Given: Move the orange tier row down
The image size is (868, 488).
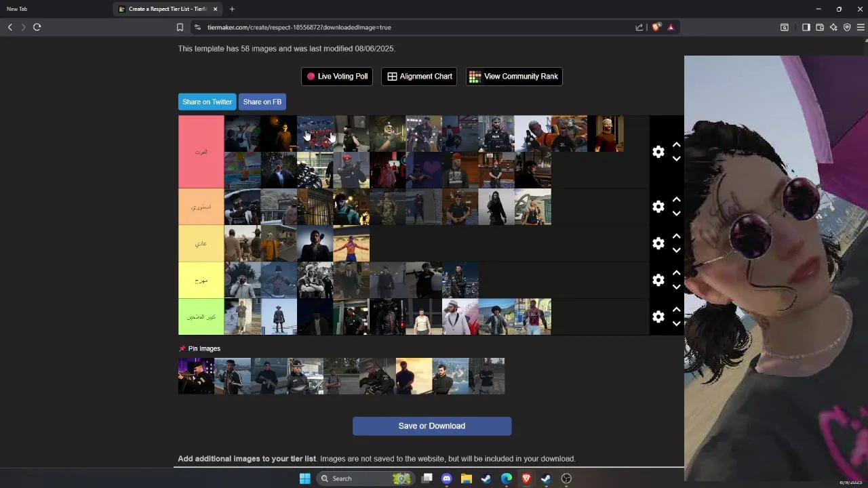Looking at the screenshot, I should tap(676, 213).
